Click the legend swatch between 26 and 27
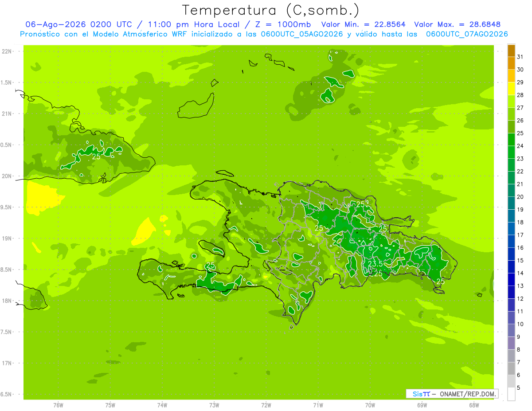 tap(511, 114)
